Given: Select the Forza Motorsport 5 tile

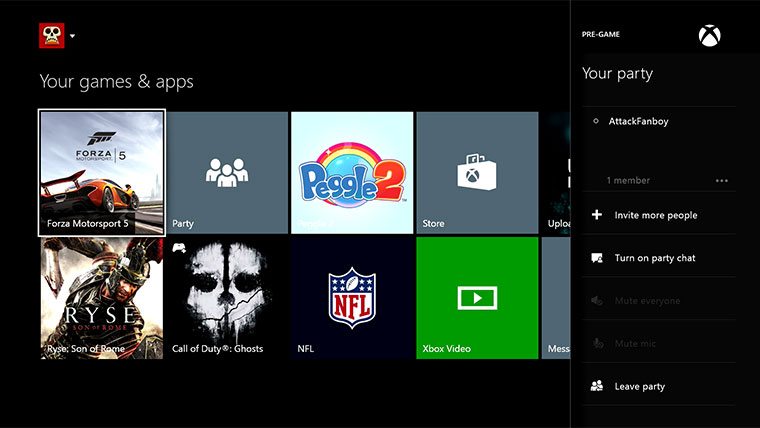Looking at the screenshot, I should click(x=101, y=173).
